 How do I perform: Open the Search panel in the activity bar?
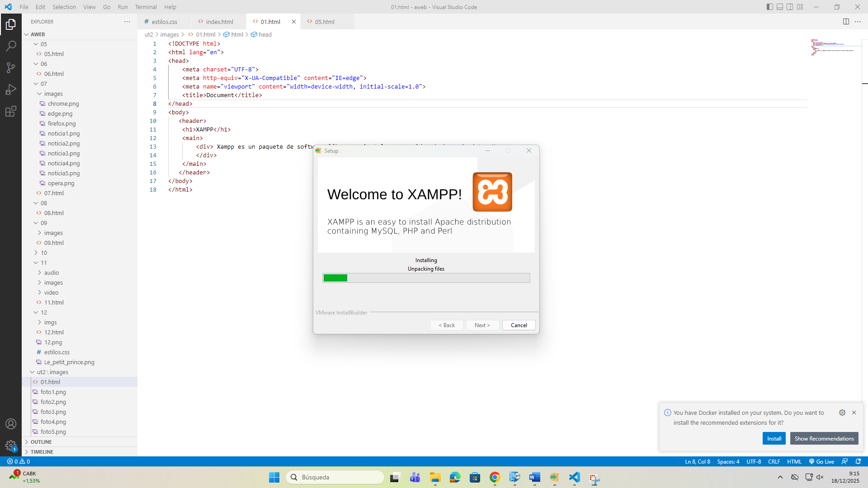(x=11, y=46)
